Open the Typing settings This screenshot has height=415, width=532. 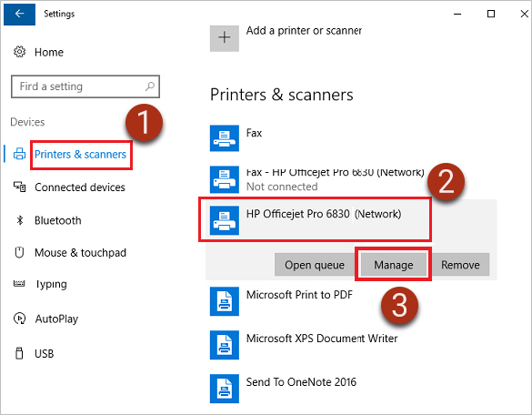pyautogui.click(x=51, y=284)
